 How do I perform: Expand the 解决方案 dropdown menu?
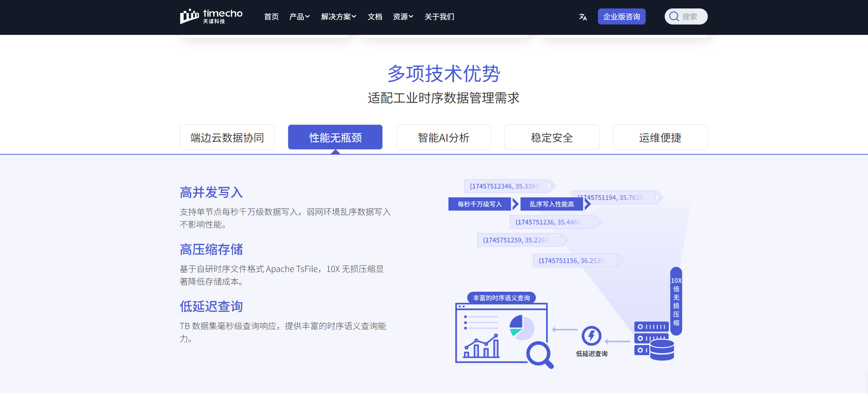tap(338, 17)
